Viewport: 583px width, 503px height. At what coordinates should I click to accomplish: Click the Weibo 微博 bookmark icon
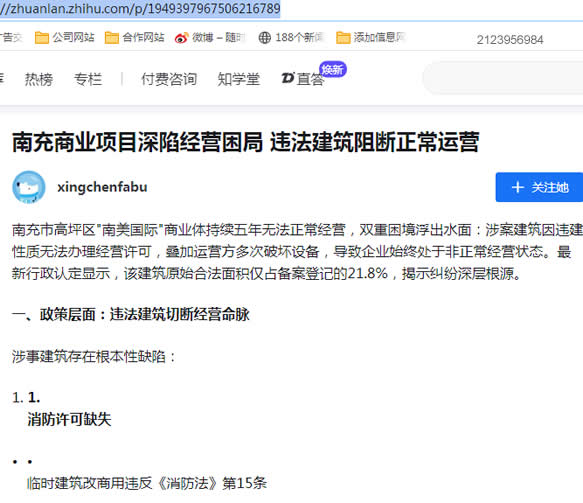(181, 38)
